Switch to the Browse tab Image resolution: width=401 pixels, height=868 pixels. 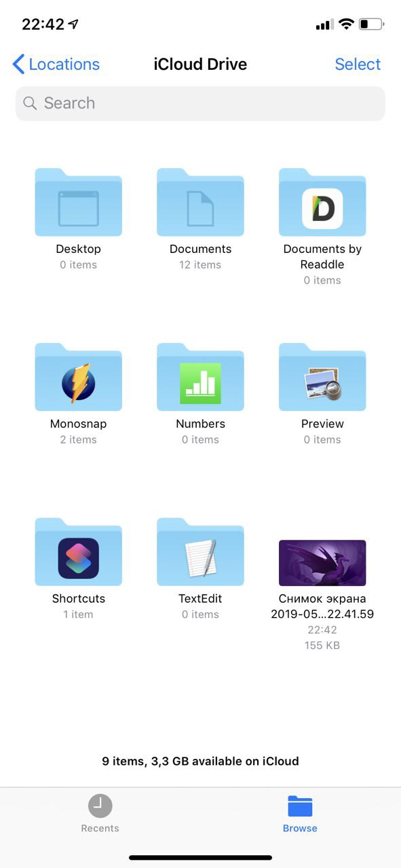tap(300, 814)
